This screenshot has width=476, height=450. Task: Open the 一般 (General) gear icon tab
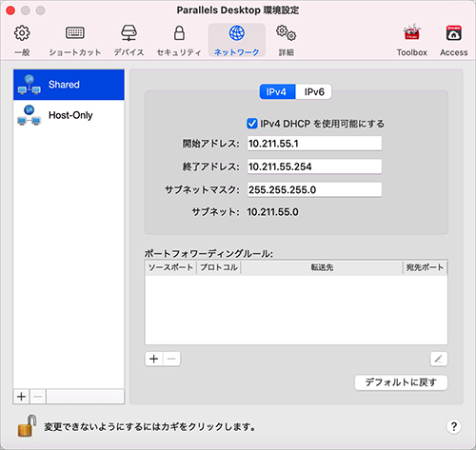(22, 41)
